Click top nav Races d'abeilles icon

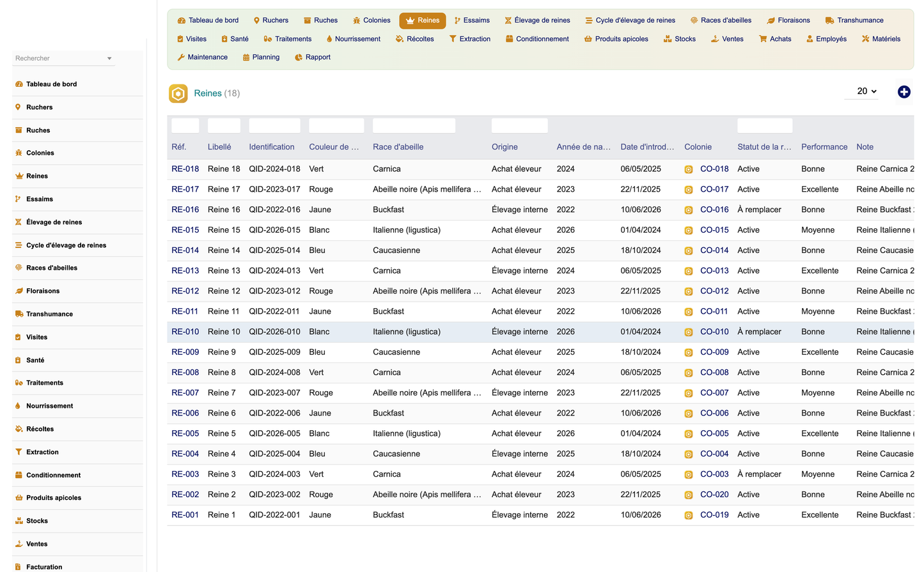(x=694, y=20)
